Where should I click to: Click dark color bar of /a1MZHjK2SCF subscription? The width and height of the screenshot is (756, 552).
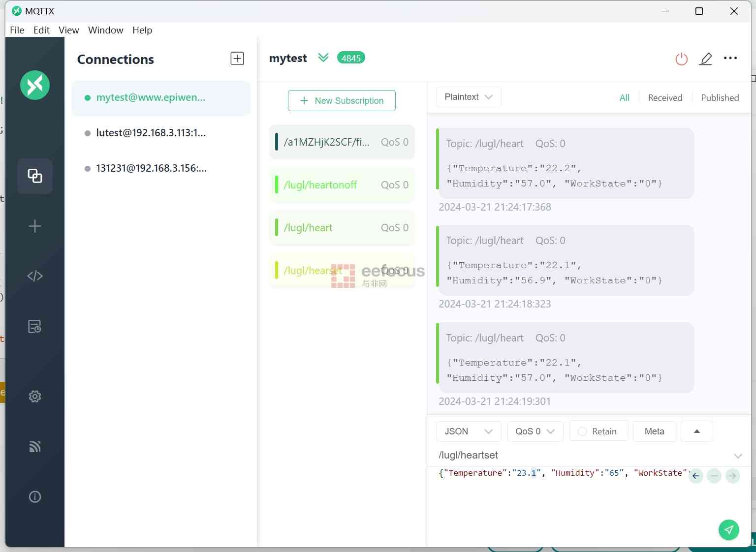pyautogui.click(x=277, y=142)
